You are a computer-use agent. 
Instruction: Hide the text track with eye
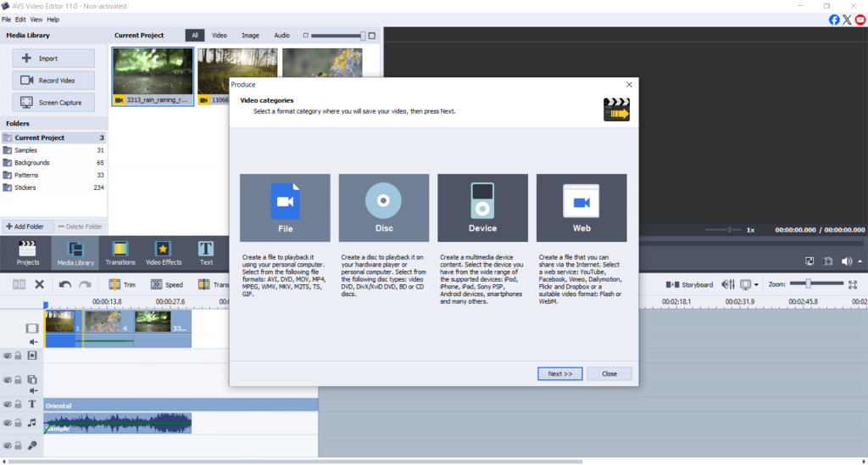7,405
